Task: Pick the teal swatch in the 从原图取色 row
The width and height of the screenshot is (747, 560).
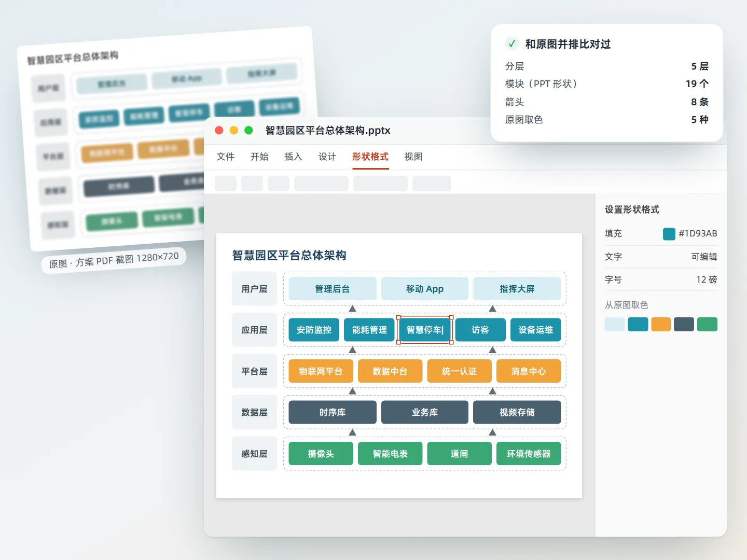Action: point(638,325)
